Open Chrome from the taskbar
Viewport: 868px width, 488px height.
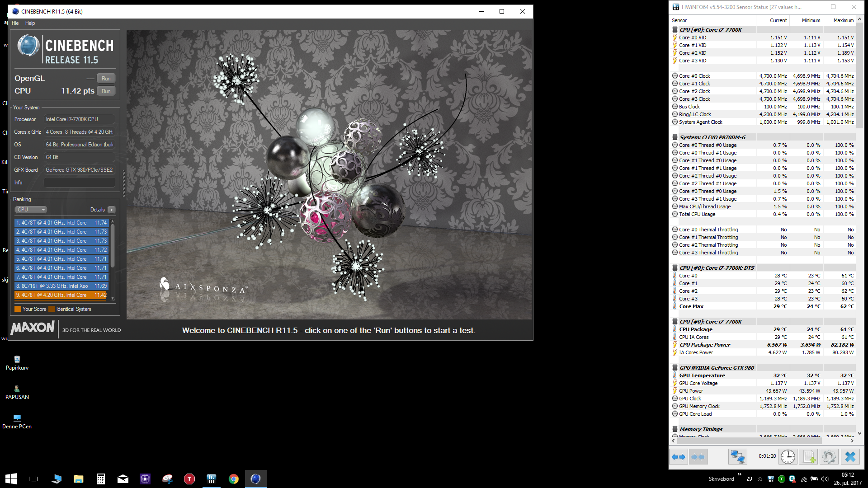pos(234,479)
